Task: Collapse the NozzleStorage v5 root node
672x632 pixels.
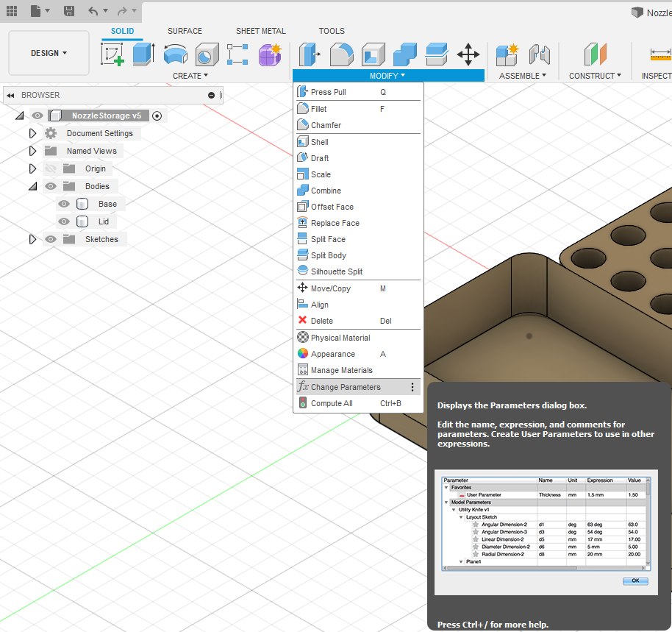Action: [x=19, y=116]
